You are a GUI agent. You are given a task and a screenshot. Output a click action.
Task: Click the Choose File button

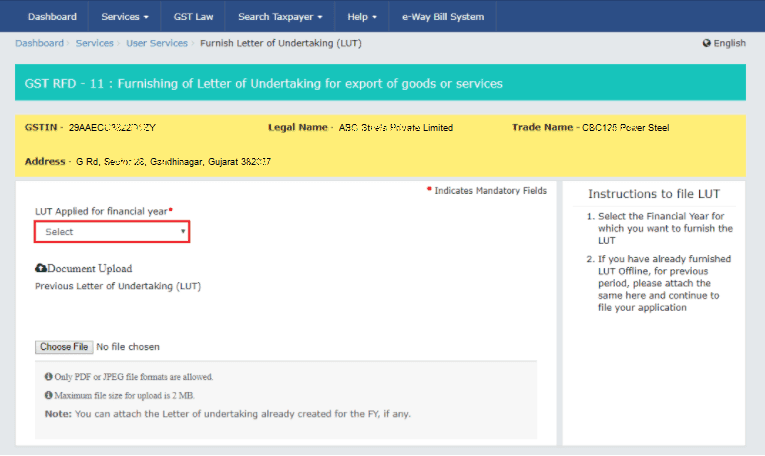point(64,347)
